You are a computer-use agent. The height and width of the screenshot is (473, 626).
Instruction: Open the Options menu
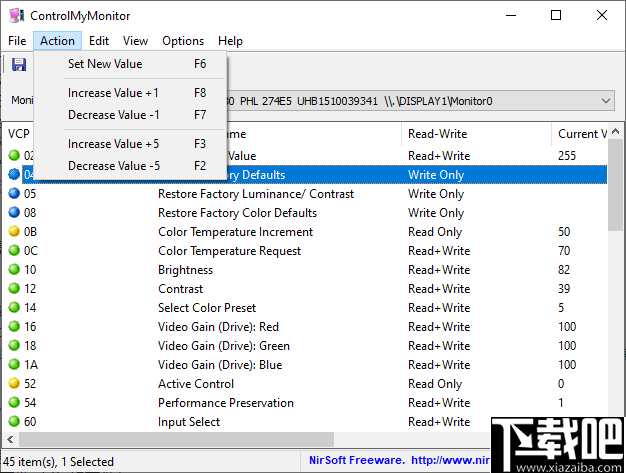point(183,41)
